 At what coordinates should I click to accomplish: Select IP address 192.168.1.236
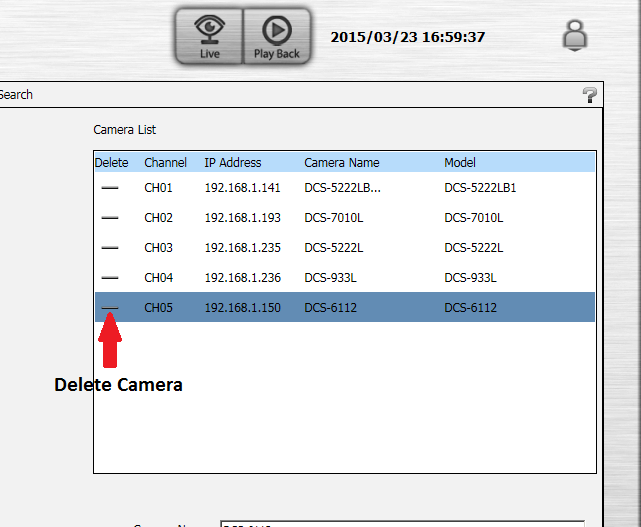[x=242, y=278]
